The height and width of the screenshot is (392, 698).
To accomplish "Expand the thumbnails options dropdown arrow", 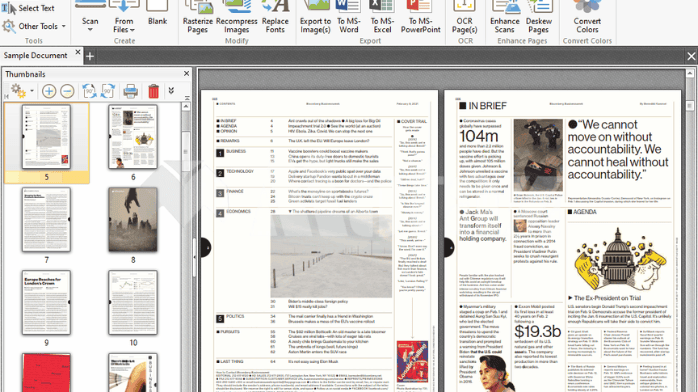I will (x=32, y=91).
